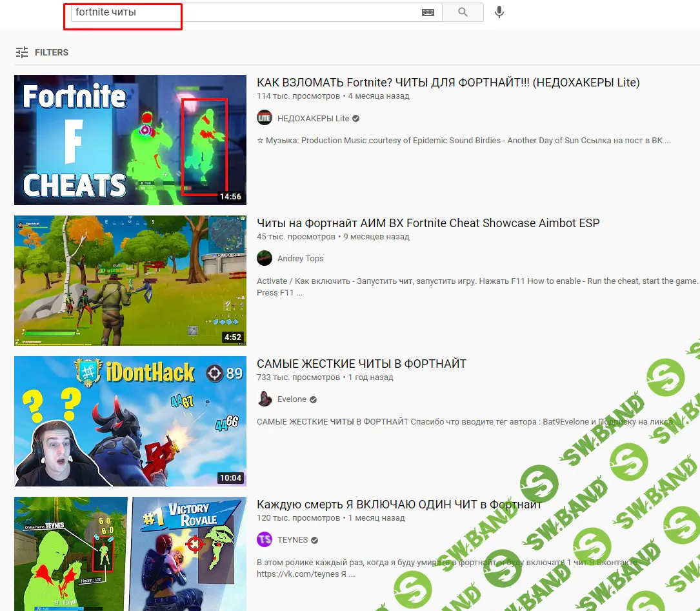This screenshot has width=700, height=611.
Task: Click the Andrey Tops channel avatar
Action: pyautogui.click(x=265, y=259)
